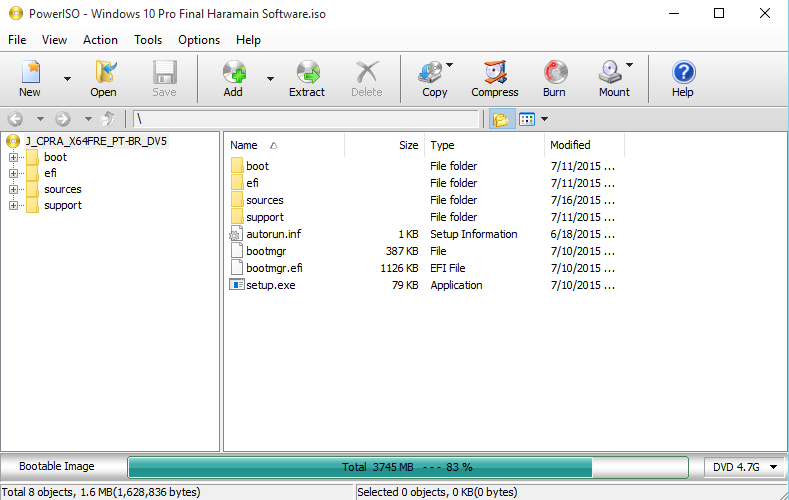Select the boot folder in file list
This screenshot has width=789, height=500.
pyautogui.click(x=257, y=166)
